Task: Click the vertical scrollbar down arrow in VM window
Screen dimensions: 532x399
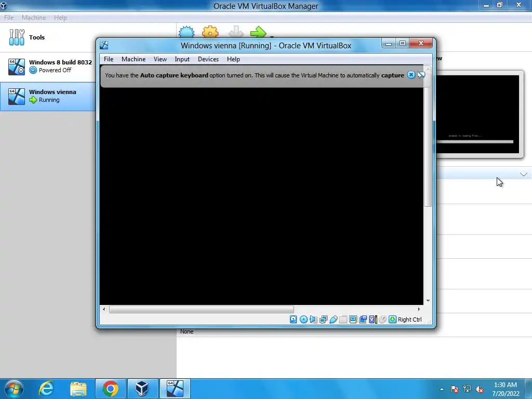Action: [x=428, y=301]
